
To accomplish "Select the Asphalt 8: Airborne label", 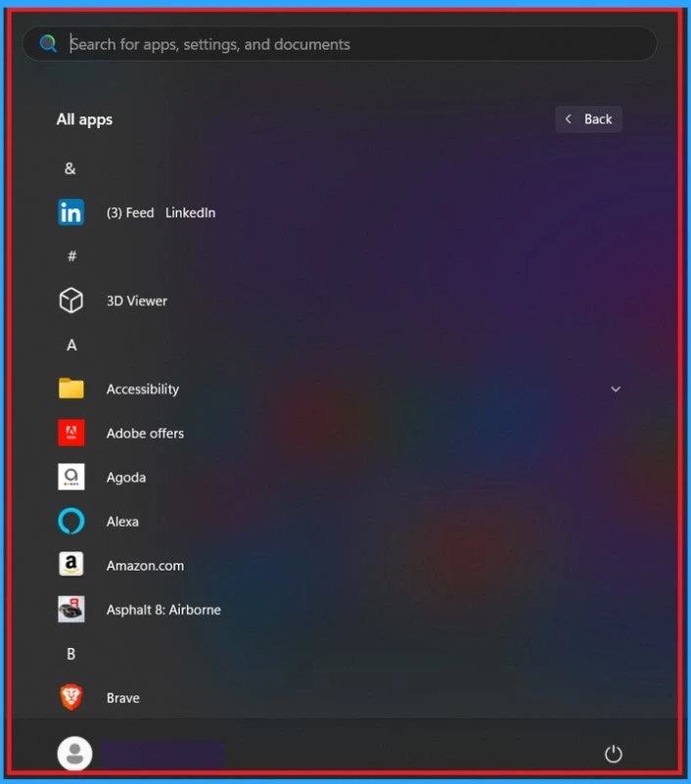I will (x=163, y=610).
